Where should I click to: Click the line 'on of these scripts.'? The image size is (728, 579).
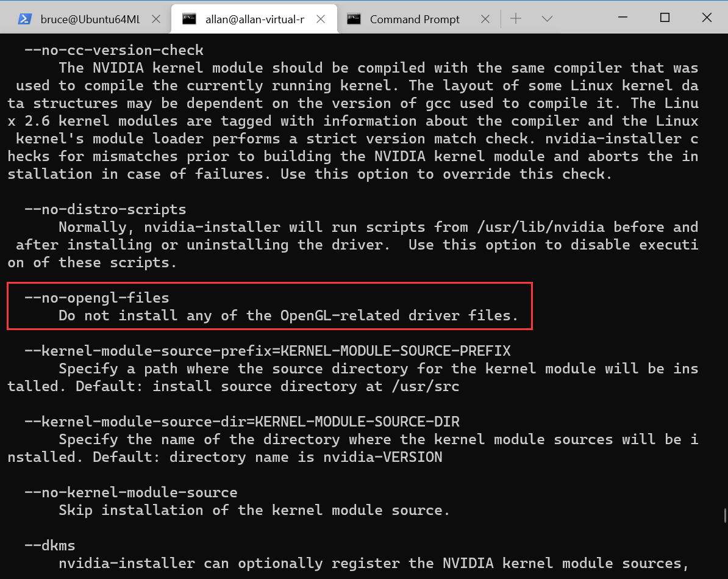93,262
